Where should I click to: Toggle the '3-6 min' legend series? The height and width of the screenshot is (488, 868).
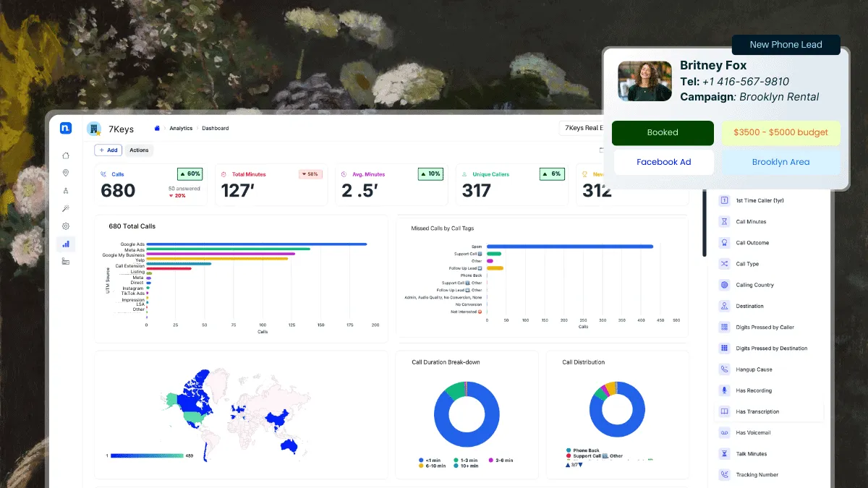(501, 460)
